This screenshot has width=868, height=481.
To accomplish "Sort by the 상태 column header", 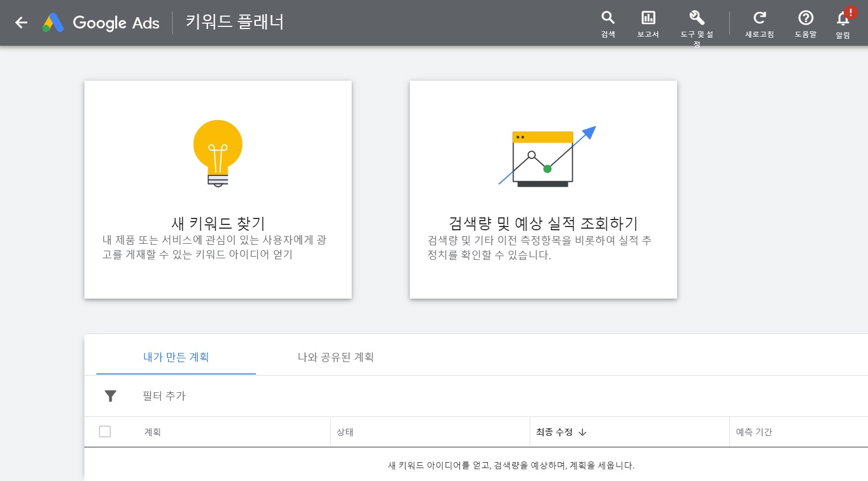I will click(x=345, y=432).
